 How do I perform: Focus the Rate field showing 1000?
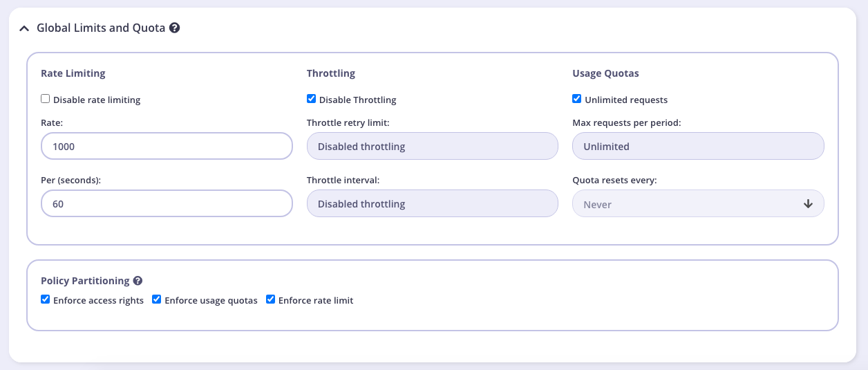coord(167,147)
